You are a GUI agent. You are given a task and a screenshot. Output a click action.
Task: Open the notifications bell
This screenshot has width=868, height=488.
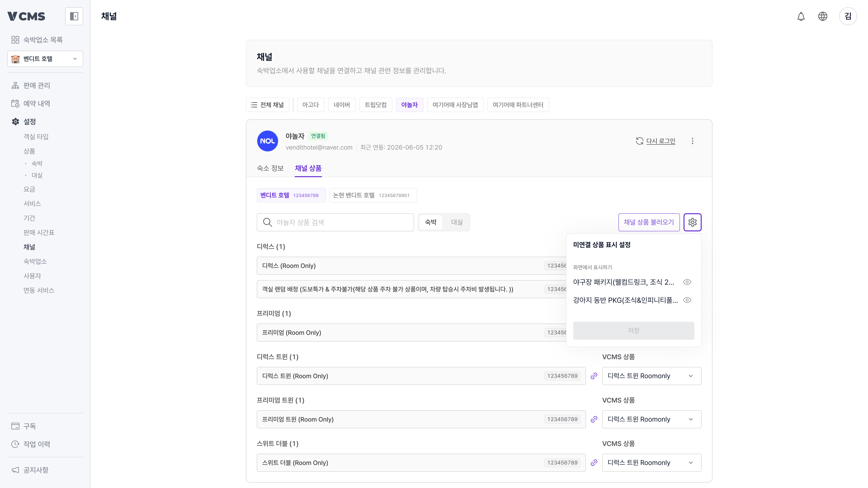(801, 16)
